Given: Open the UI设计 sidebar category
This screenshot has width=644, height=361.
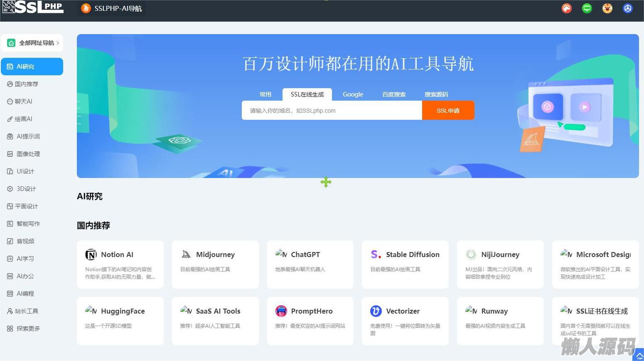Looking at the screenshot, I should point(32,171).
